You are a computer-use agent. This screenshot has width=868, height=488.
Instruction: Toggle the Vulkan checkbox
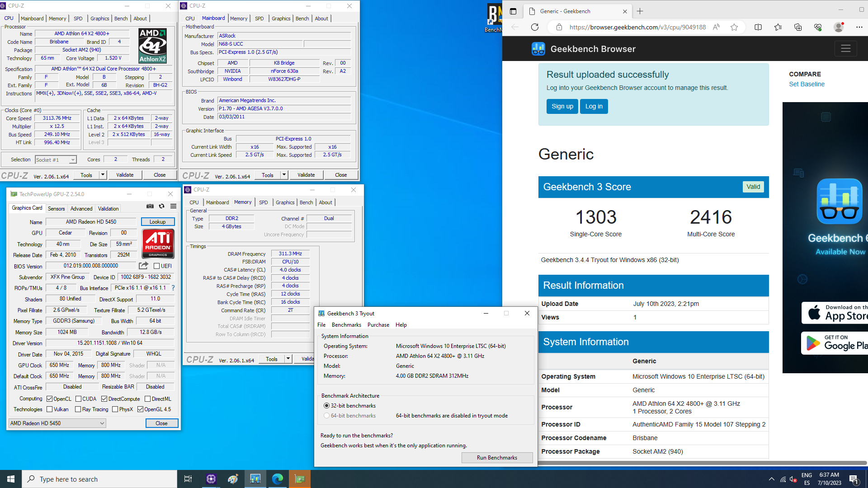tap(50, 409)
